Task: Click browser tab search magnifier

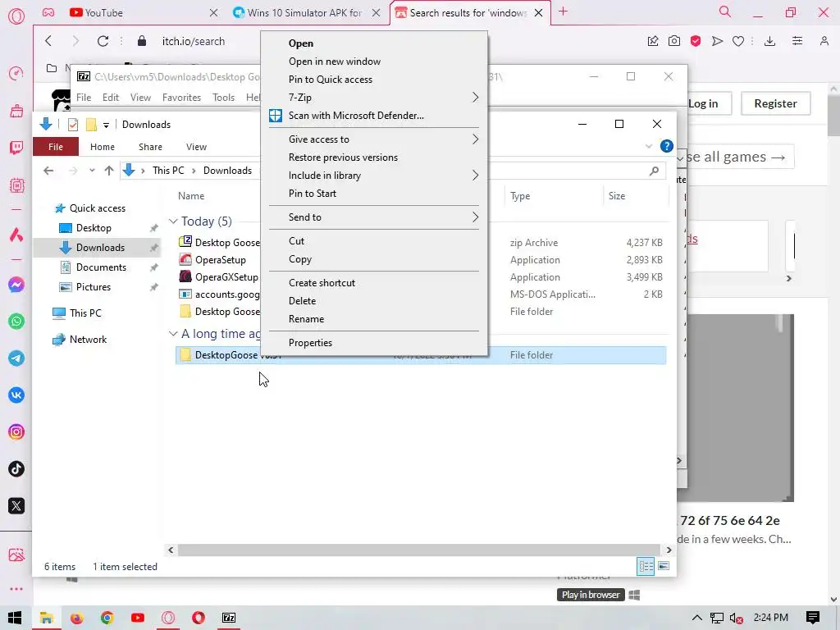Action: pyautogui.click(x=725, y=11)
